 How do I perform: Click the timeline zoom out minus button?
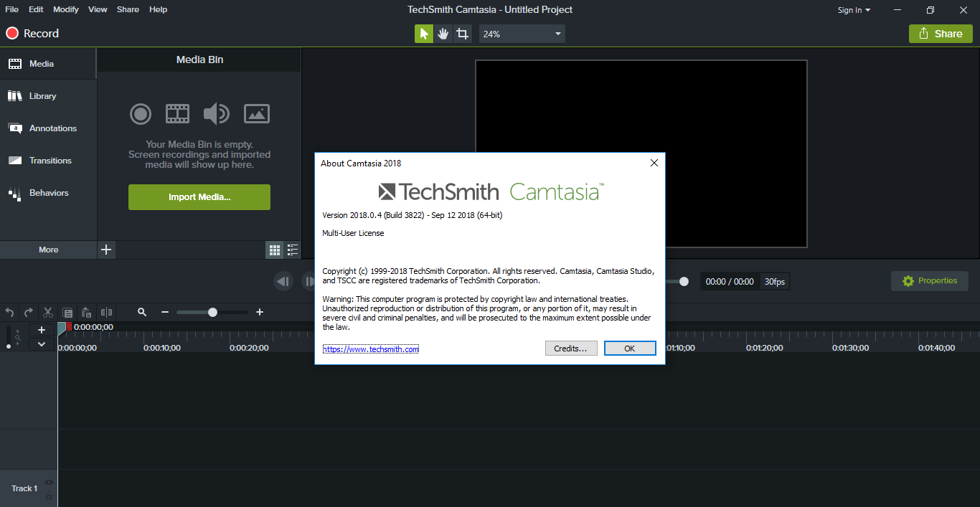point(165,312)
